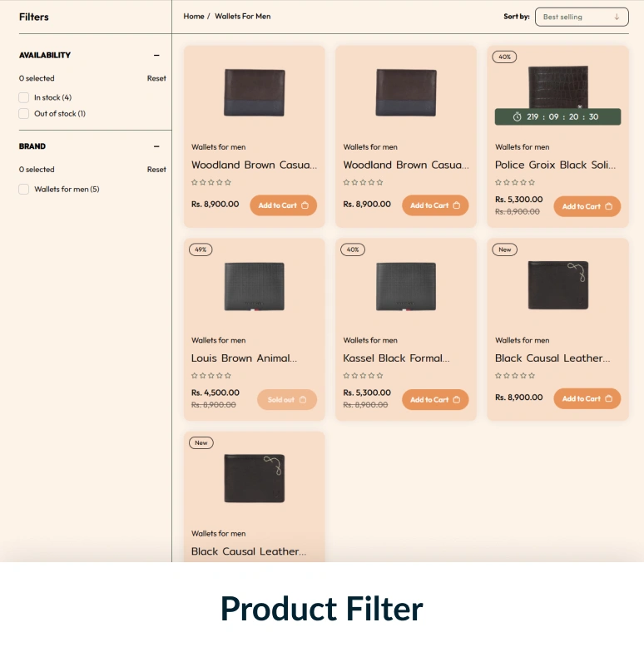This screenshot has width=644, height=652.
Task: Click the 49% discount badge
Action: (201, 249)
